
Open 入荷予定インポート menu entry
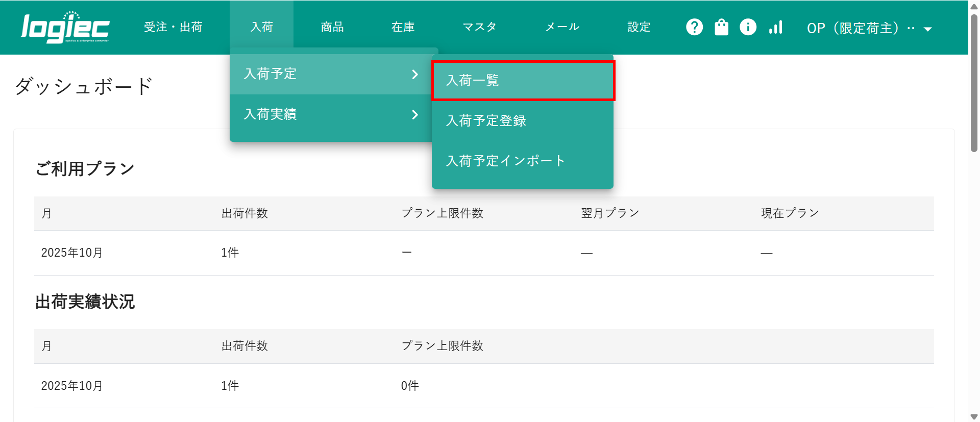point(523,161)
